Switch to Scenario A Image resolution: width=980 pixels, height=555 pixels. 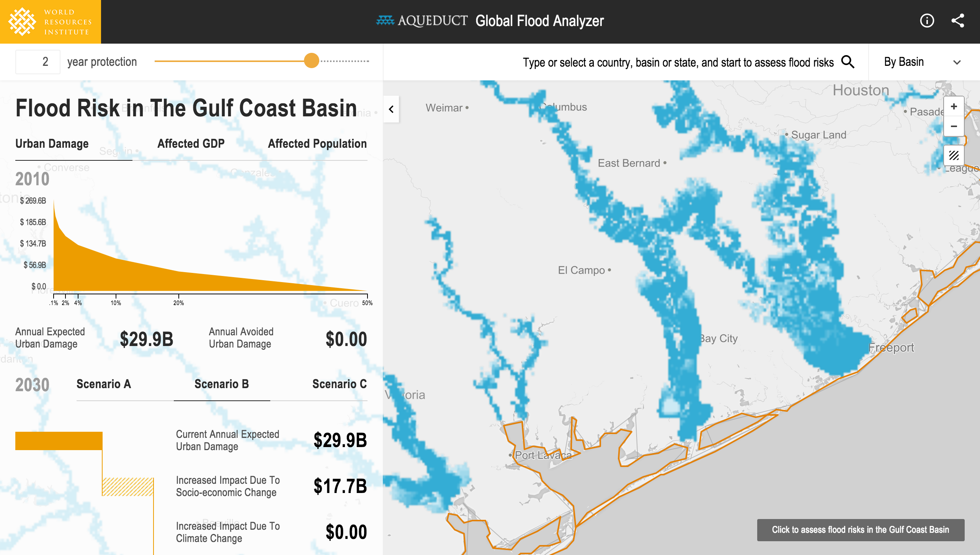[x=104, y=384]
